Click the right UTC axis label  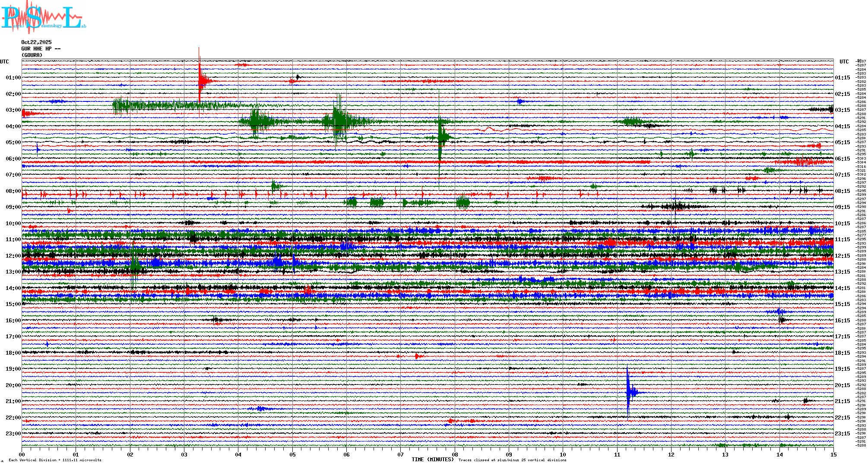[844, 62]
